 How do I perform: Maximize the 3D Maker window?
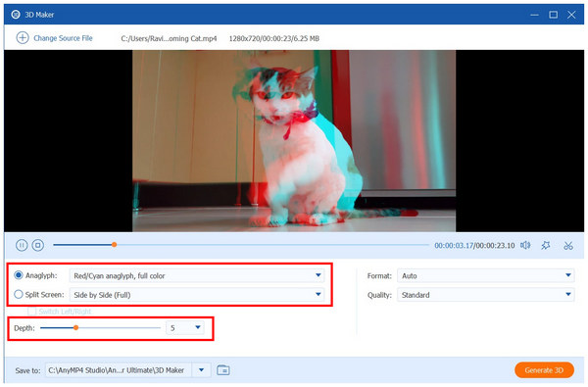(553, 15)
